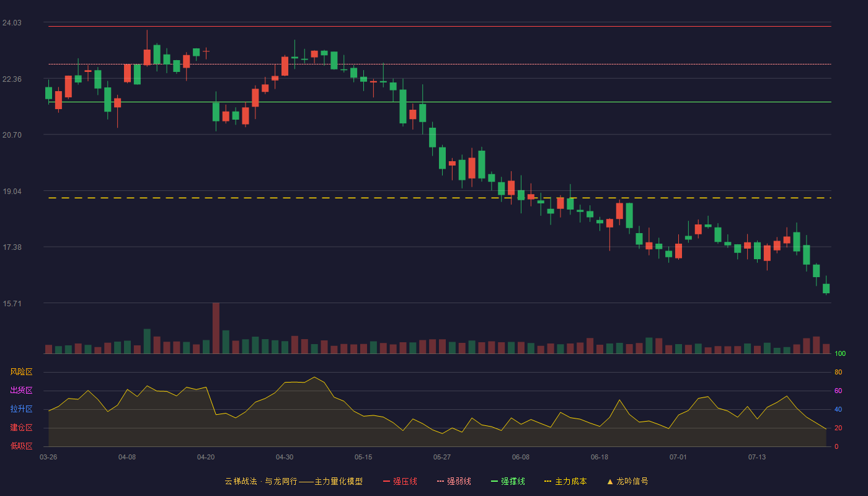Toggle the 龙吟信号 legend item

[627, 481]
